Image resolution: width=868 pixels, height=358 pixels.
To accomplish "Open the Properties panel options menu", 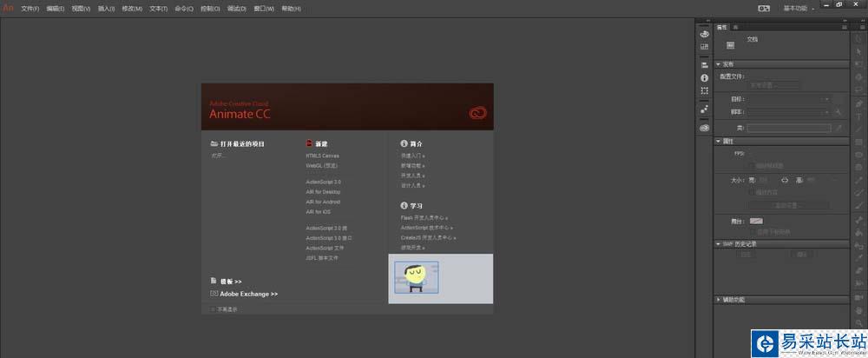I will pos(844,27).
